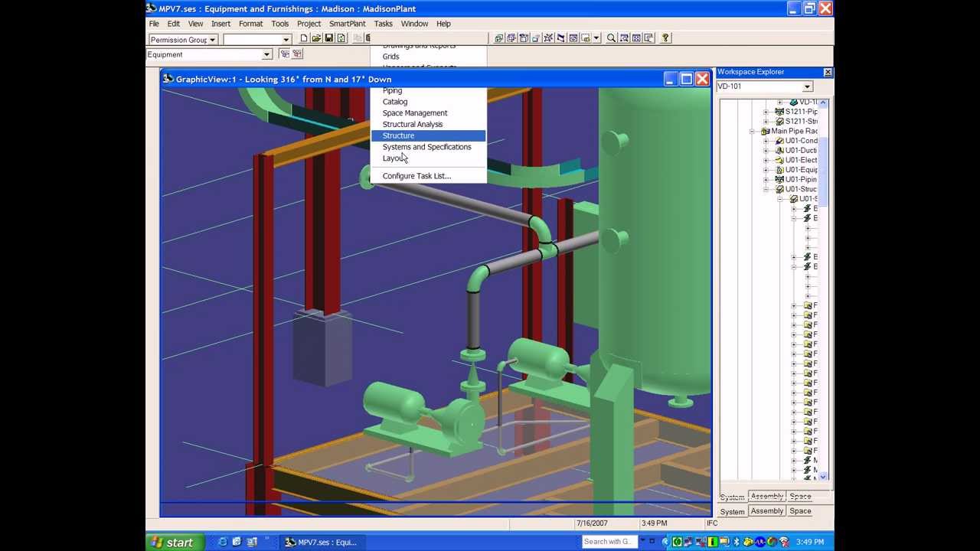The width and height of the screenshot is (980, 551).
Task: Click the Help question mark icon
Action: [665, 38]
